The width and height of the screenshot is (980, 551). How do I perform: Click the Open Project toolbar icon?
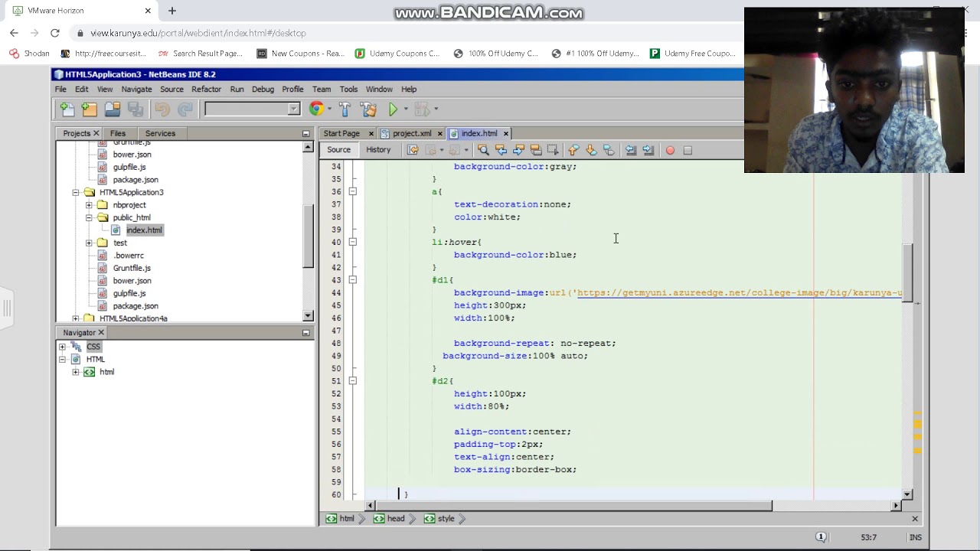tap(113, 109)
